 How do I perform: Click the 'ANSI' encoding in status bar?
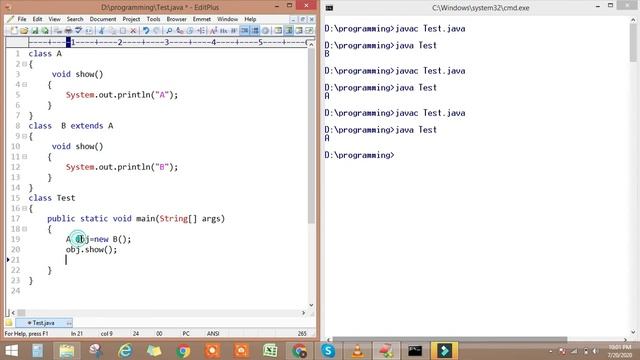tap(213, 333)
